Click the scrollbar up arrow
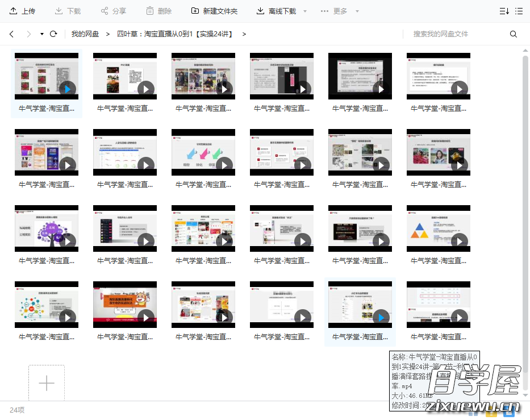The height and width of the screenshot is (420, 530). click(525, 51)
